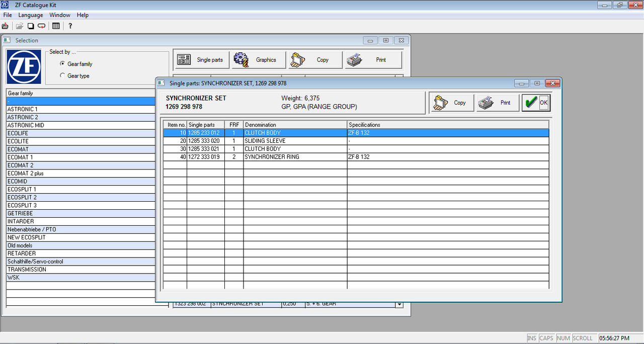Click the black square window toolbar icon
Screen dimensions: 644x344
click(30, 26)
